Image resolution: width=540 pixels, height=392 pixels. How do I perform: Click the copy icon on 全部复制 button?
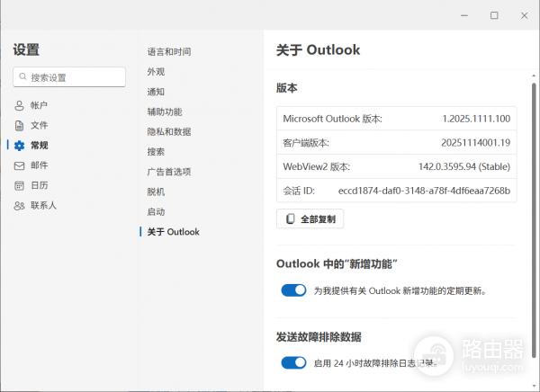pyautogui.click(x=291, y=218)
